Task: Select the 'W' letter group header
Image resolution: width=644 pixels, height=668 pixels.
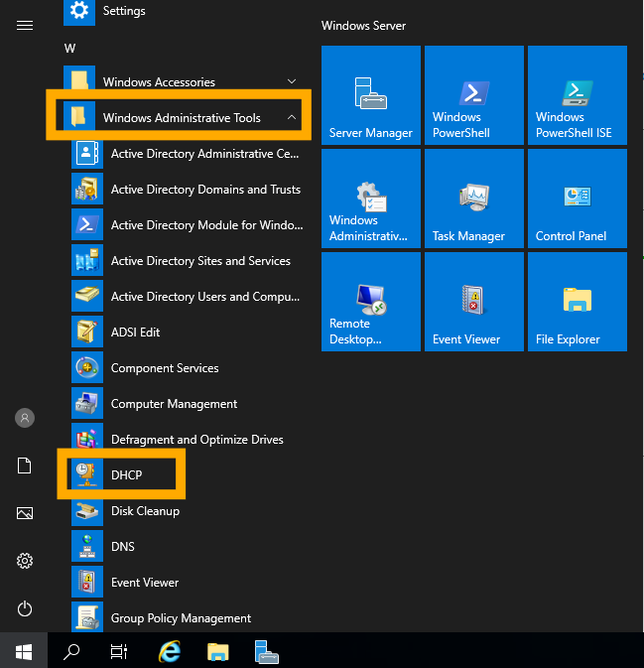Action: [69, 49]
